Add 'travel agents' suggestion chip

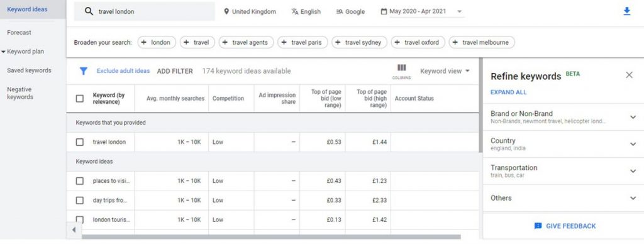[x=246, y=42]
